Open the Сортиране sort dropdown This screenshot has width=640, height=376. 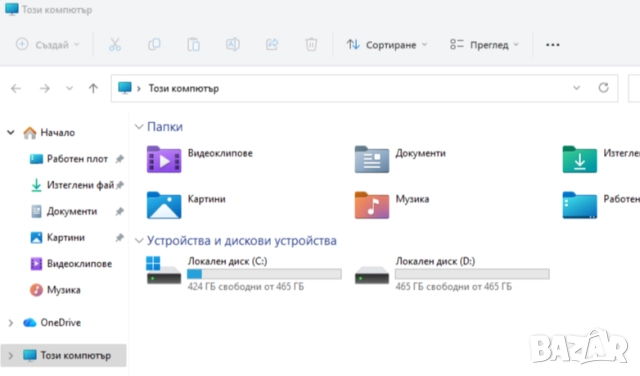tap(387, 44)
